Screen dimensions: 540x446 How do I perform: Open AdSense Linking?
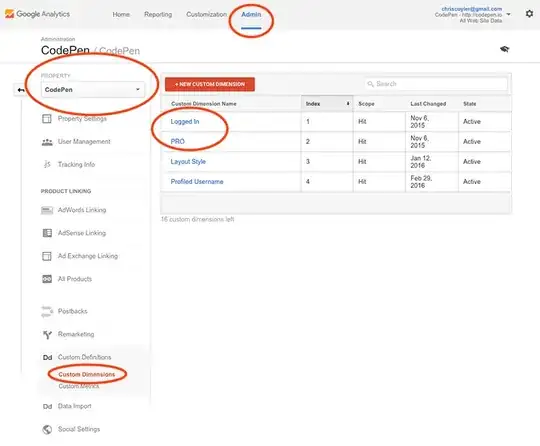click(x=82, y=233)
